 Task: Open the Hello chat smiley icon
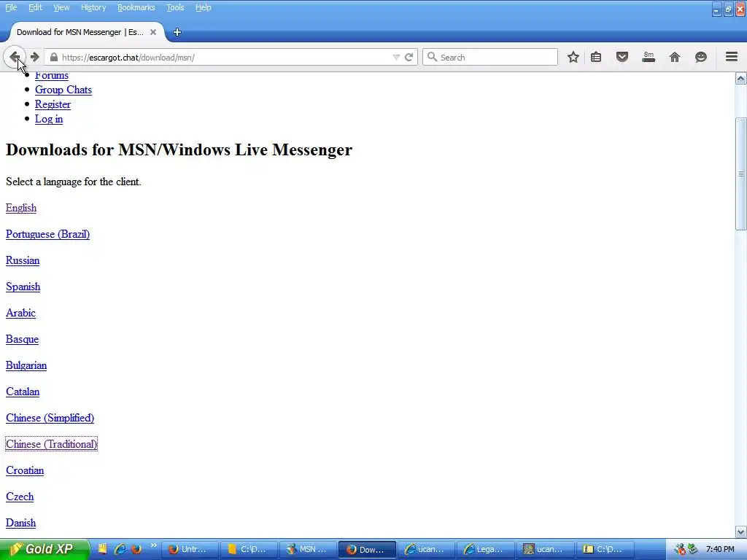click(701, 57)
